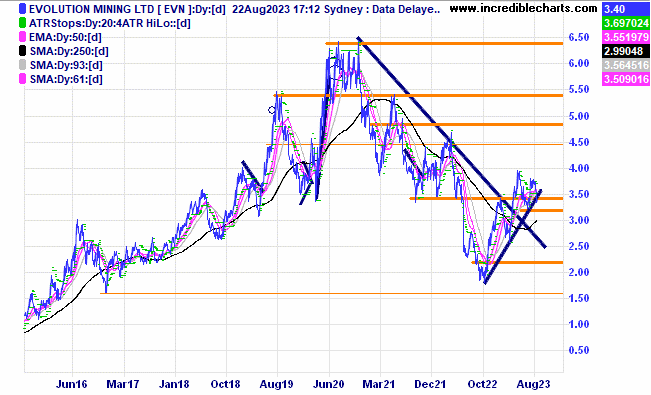Click the Mar17 date axis label
651x395 pixels.
point(123,384)
